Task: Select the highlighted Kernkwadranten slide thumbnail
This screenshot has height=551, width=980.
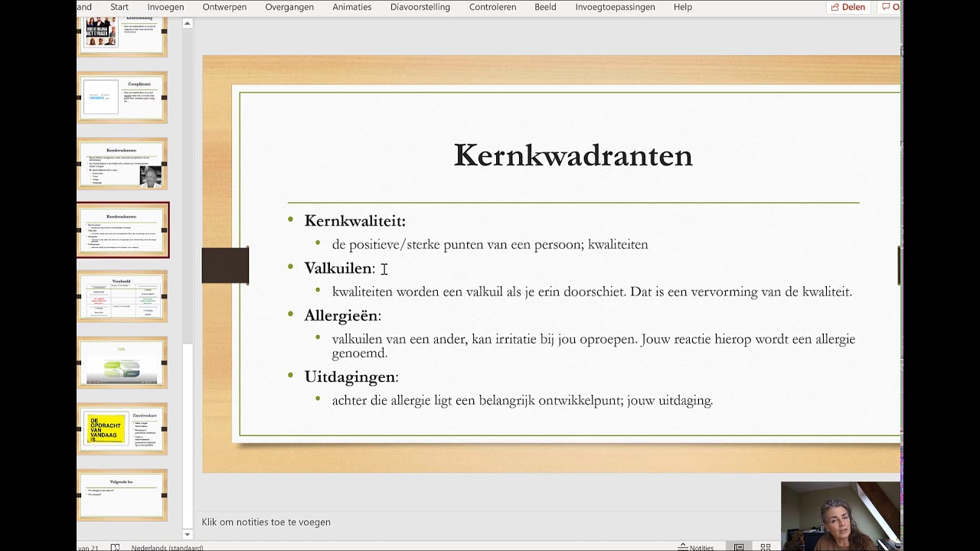Action: click(122, 230)
